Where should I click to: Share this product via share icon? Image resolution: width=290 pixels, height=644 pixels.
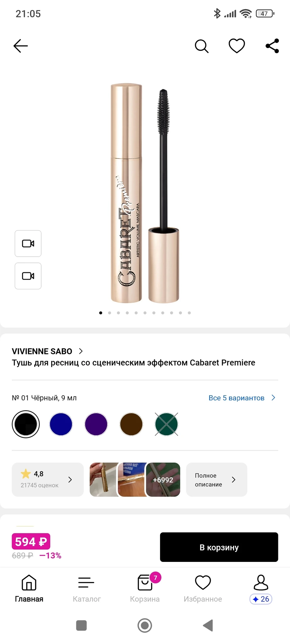[272, 46]
